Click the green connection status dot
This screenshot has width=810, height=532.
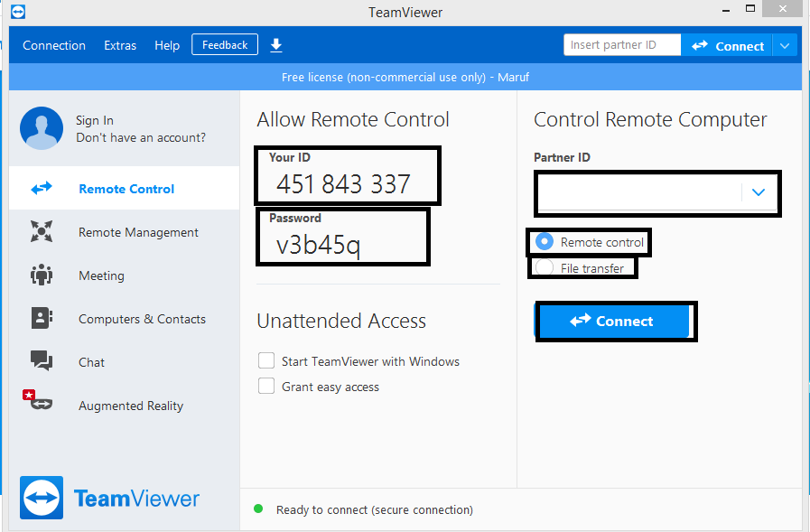point(258,509)
